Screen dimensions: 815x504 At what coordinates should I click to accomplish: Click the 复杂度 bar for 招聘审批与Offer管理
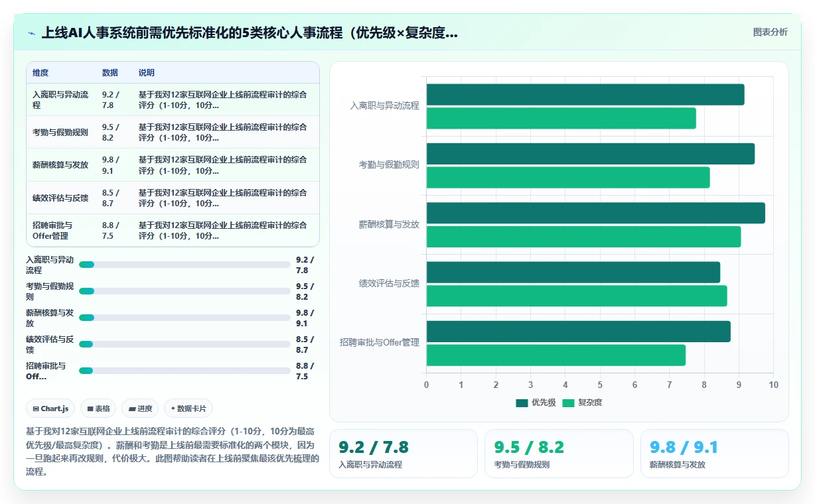point(556,355)
